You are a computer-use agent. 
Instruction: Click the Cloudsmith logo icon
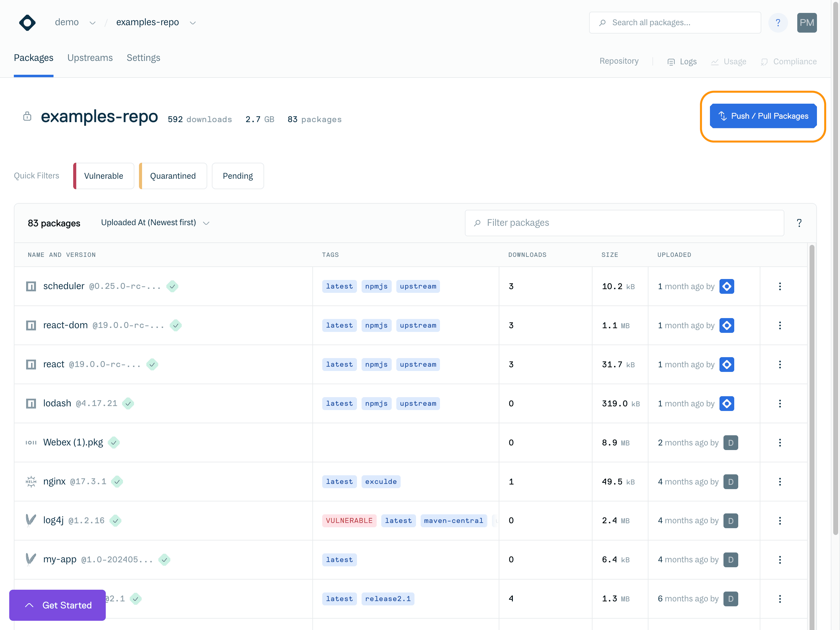tap(27, 23)
